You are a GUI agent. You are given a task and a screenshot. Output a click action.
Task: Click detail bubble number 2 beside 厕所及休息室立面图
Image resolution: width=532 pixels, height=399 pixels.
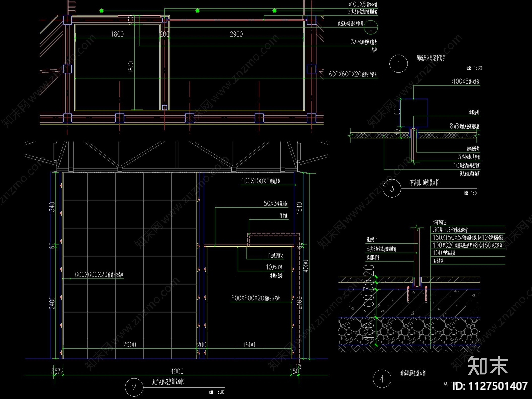134,388
